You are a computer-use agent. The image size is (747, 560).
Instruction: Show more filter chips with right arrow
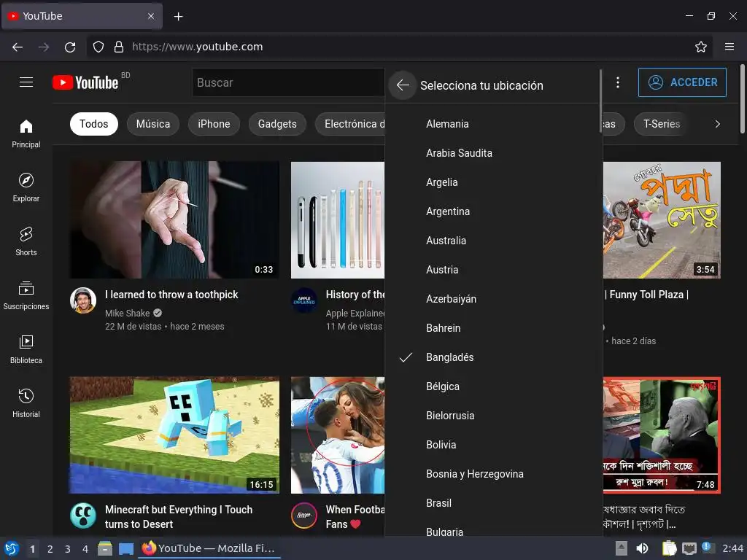pos(718,124)
